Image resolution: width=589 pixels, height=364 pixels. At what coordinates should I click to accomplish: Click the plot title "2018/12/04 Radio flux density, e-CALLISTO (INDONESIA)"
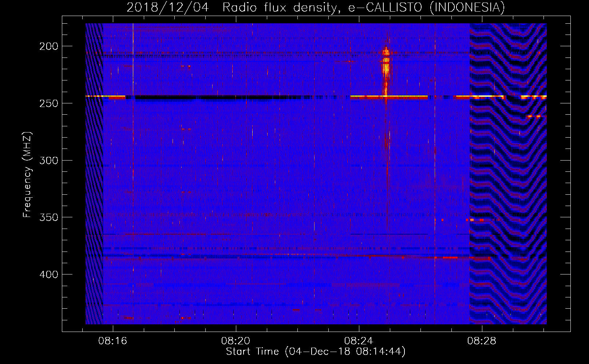[x=316, y=7]
